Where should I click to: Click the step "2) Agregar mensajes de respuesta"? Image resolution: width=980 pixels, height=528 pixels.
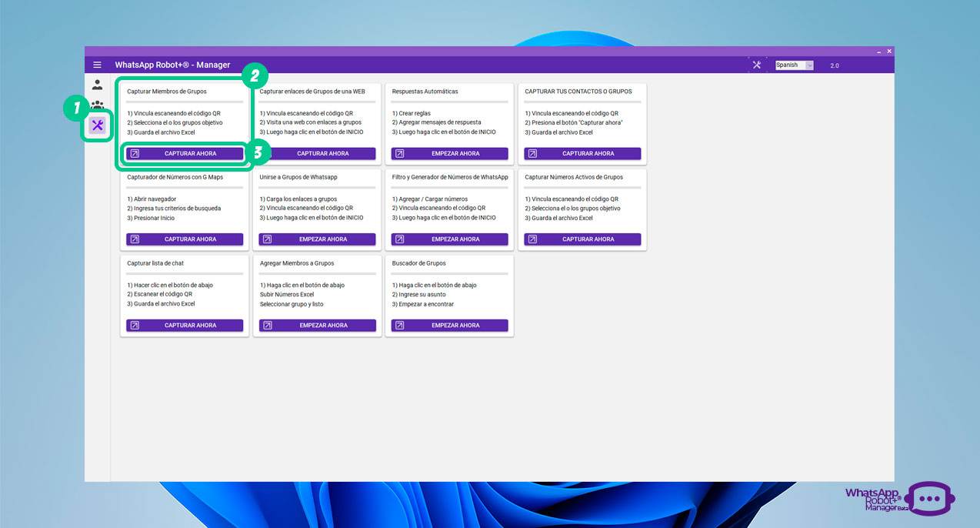(x=436, y=122)
